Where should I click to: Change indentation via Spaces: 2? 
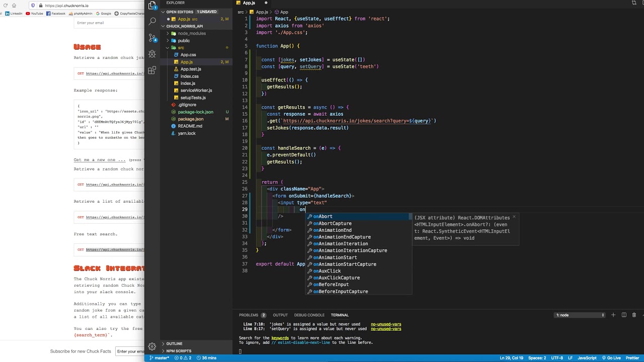pos(537,358)
